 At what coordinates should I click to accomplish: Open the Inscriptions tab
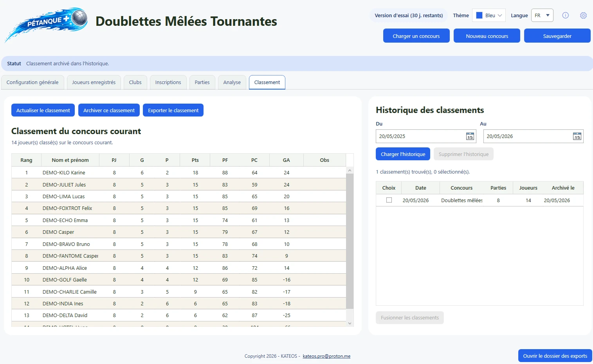tap(168, 82)
